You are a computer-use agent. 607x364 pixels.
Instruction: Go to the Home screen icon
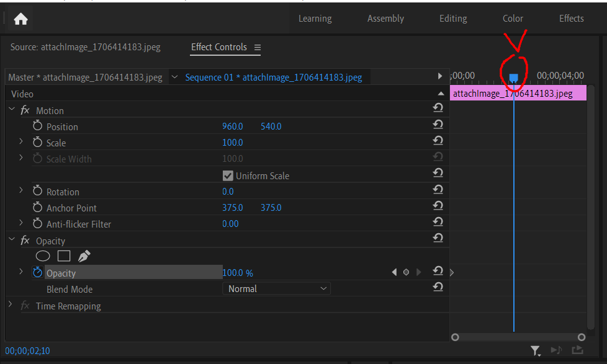coord(20,19)
